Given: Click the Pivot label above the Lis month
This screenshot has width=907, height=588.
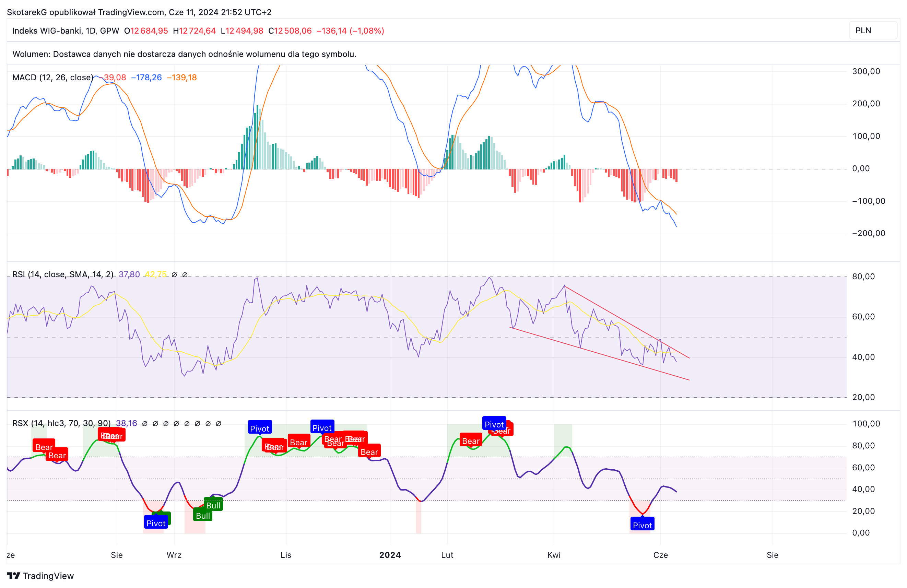Looking at the screenshot, I should coord(260,428).
